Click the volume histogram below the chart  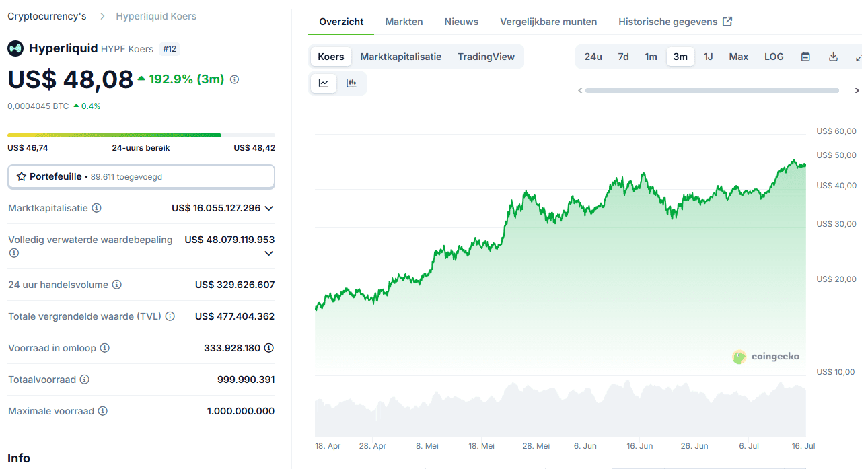pyautogui.click(x=560, y=409)
